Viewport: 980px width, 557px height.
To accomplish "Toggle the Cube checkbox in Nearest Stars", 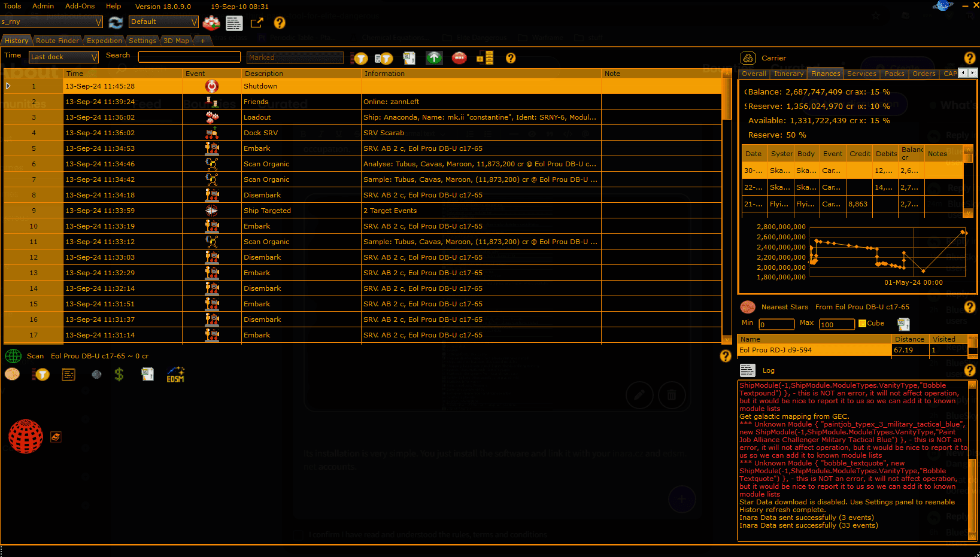I will (863, 324).
